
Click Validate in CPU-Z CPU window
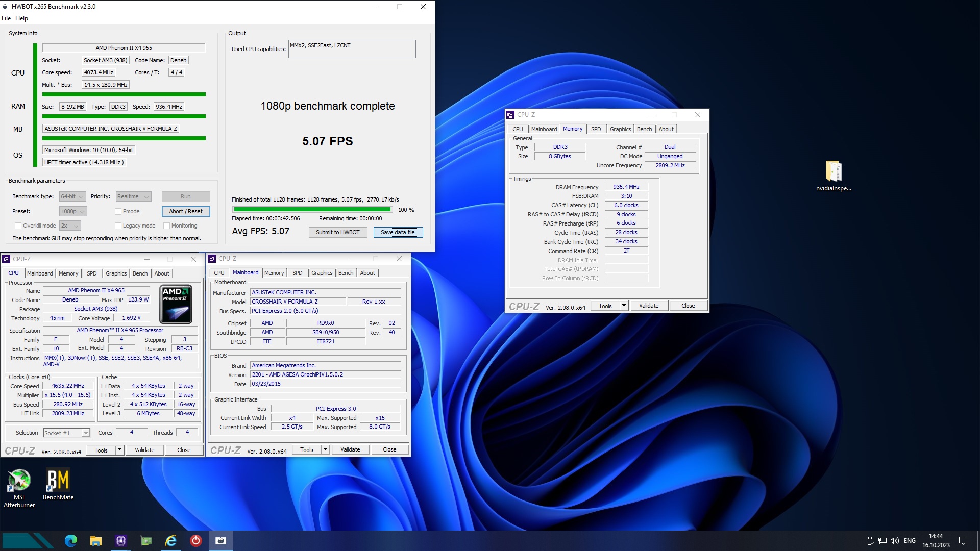[144, 450]
